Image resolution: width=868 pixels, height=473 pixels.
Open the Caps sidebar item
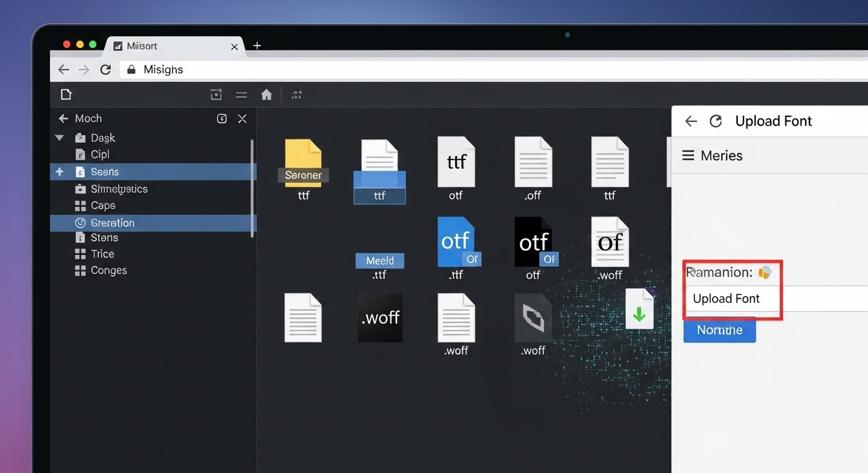coord(103,206)
